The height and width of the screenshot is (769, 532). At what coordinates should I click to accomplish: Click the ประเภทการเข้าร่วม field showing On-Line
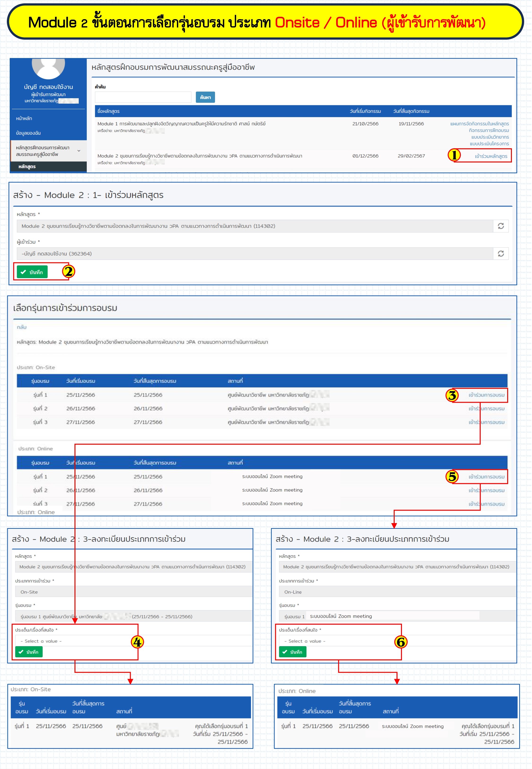point(397,592)
